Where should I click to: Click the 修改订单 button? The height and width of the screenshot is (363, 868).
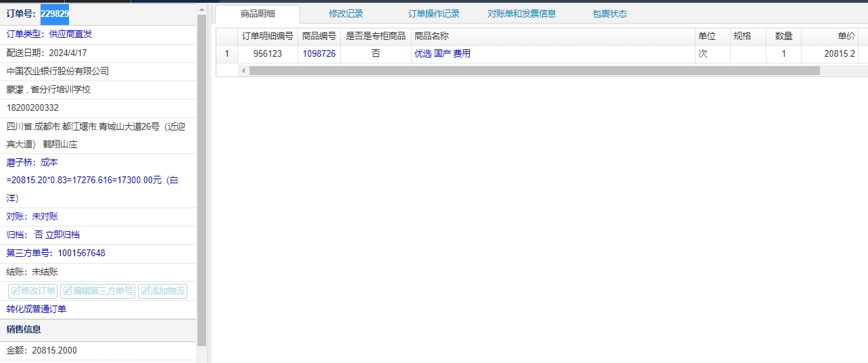pos(33,291)
